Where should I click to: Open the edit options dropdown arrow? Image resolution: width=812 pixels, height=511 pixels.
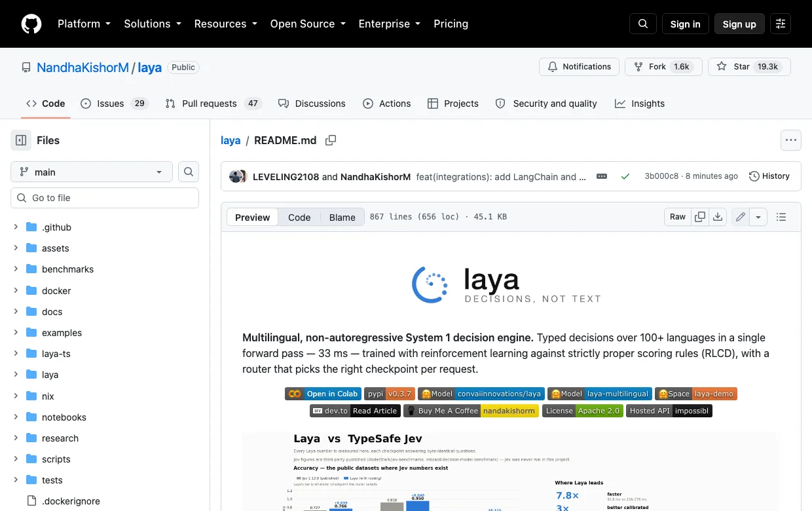[758, 217]
